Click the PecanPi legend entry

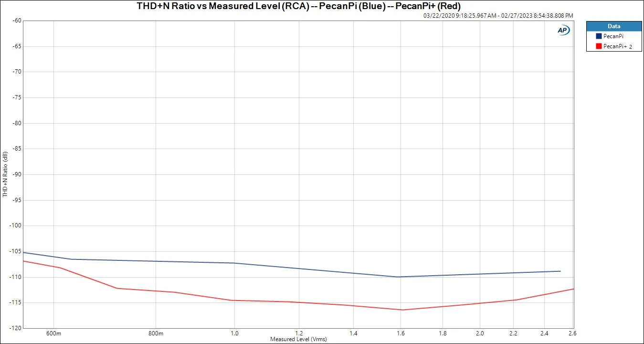point(613,36)
